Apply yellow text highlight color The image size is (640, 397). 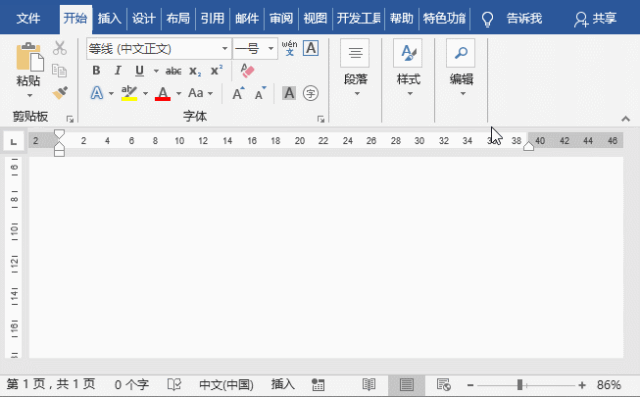[x=129, y=93]
